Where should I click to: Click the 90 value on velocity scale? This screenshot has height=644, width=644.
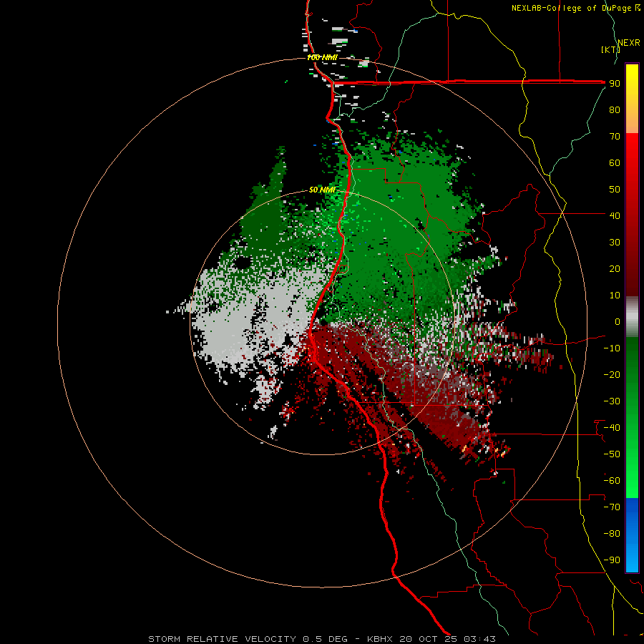tap(615, 84)
